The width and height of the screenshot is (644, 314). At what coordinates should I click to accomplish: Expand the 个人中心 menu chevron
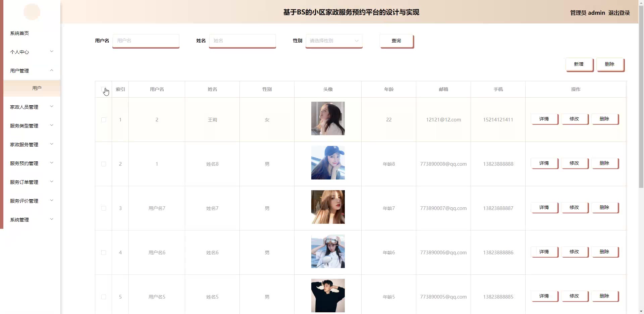(52, 51)
